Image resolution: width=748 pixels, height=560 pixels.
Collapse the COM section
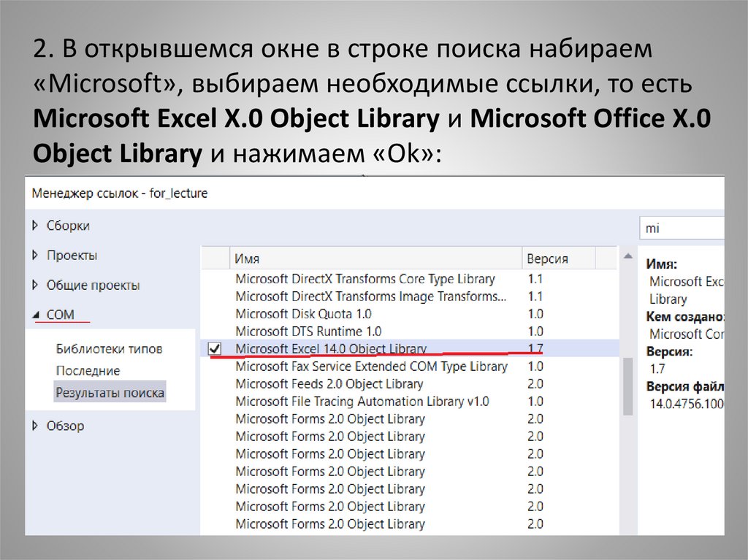(36, 315)
